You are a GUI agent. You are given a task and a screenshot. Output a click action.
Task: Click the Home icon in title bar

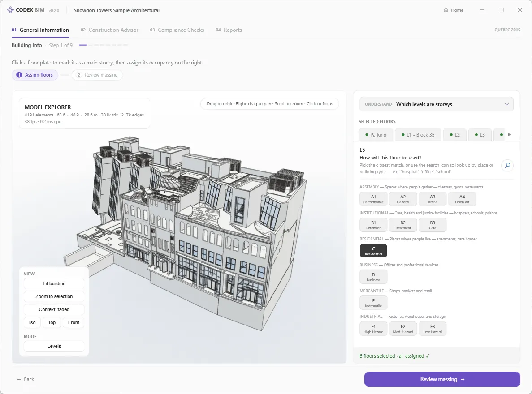[x=446, y=10]
